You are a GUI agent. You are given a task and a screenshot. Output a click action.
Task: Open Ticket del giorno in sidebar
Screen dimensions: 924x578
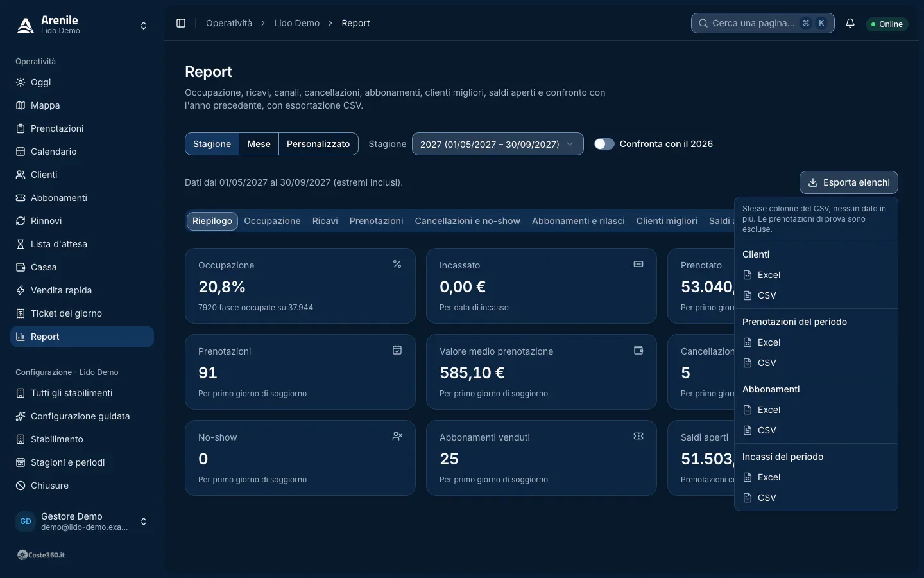pos(82,313)
